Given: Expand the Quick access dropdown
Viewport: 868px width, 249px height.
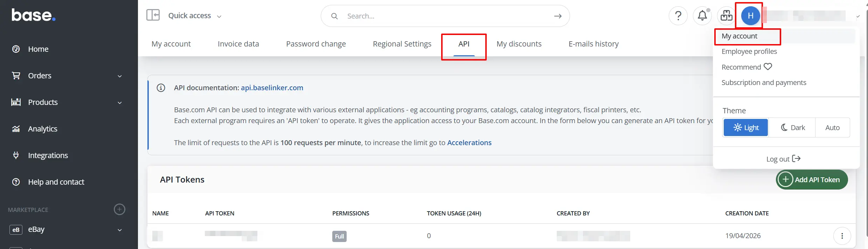Looking at the screenshot, I should click(195, 16).
